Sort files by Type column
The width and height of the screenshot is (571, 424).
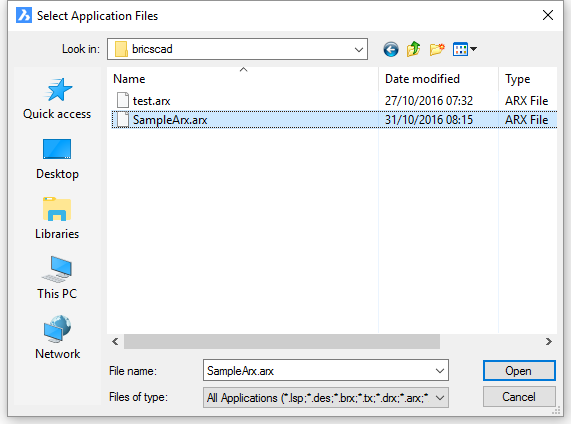pyautogui.click(x=528, y=79)
